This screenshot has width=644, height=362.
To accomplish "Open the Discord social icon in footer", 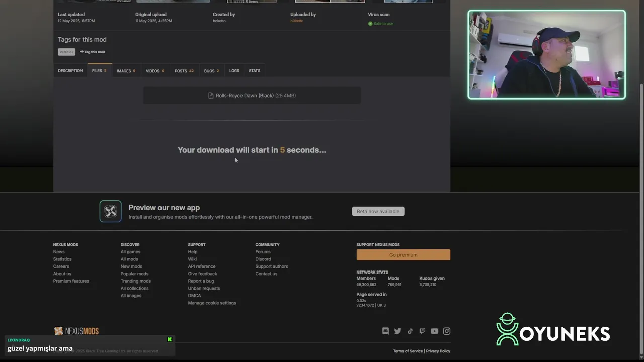I will tap(385, 331).
